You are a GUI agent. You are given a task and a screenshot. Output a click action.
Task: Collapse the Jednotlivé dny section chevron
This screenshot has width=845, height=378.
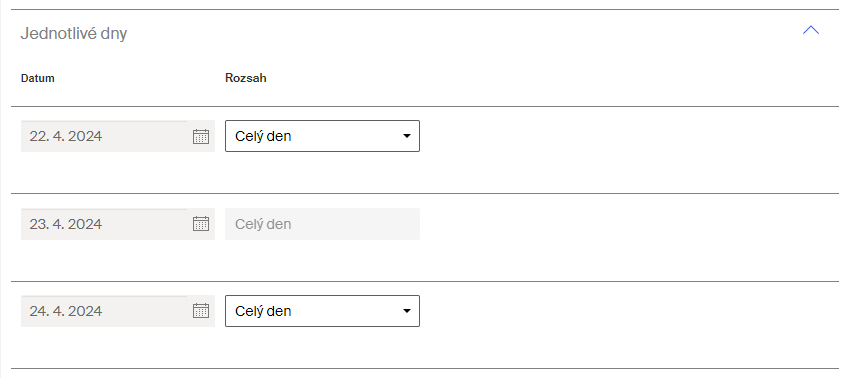(x=811, y=30)
